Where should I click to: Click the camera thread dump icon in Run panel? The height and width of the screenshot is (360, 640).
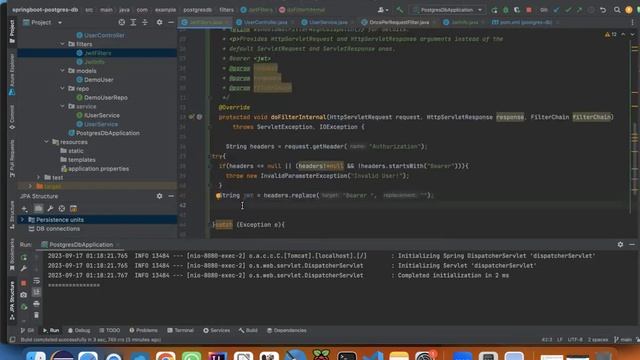pos(24,294)
